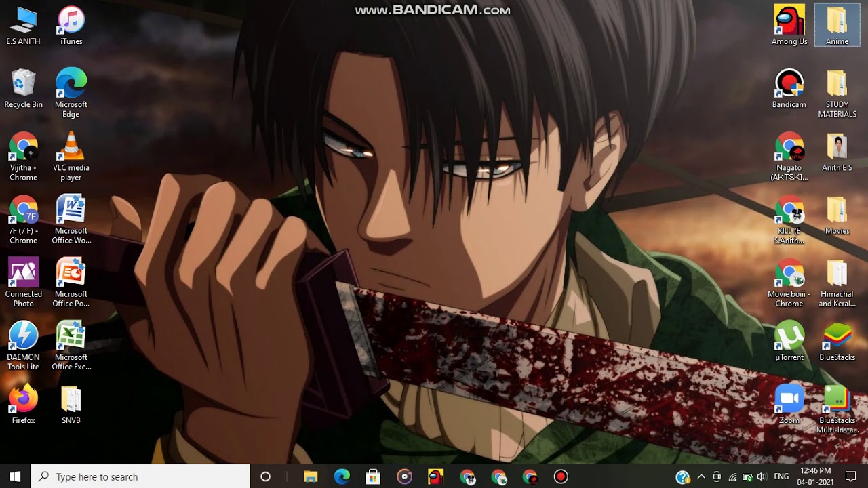Check the battery status tray icon
The width and height of the screenshot is (868, 488).
[x=747, y=476]
